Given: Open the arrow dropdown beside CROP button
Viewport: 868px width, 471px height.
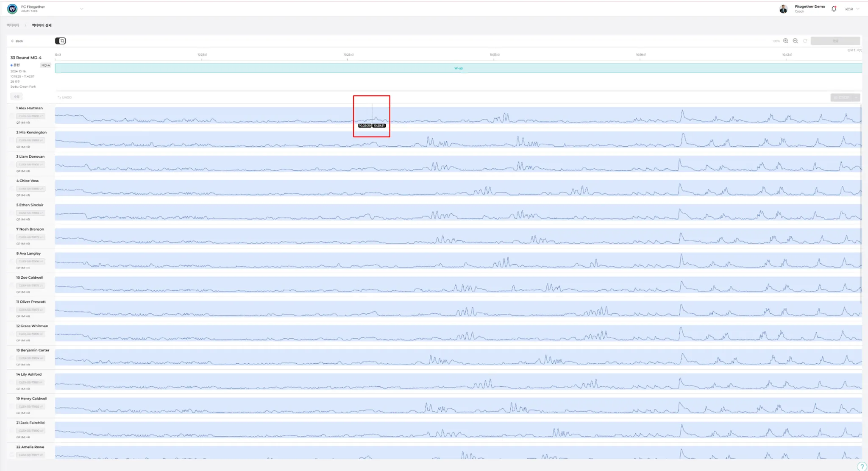Looking at the screenshot, I should [856, 98].
